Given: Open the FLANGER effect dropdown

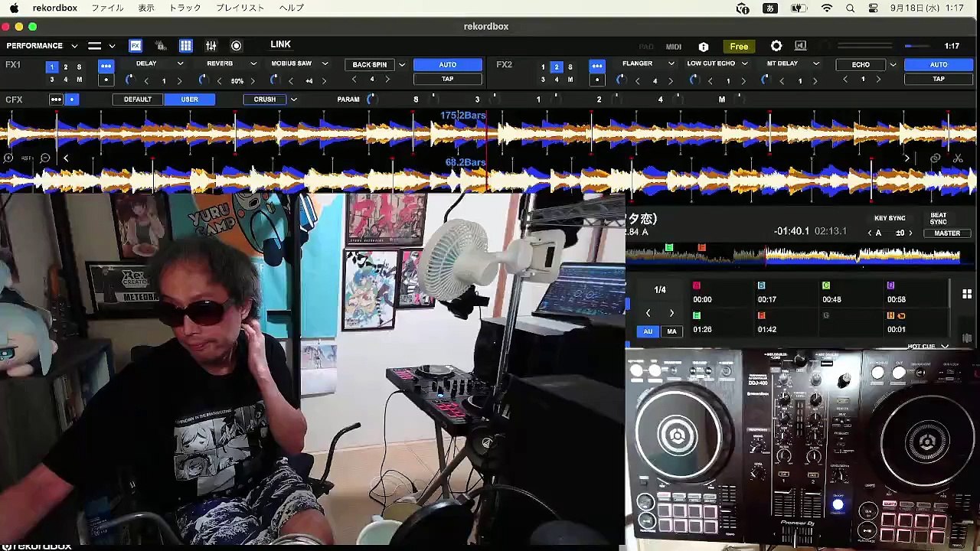Looking at the screenshot, I should pos(671,64).
